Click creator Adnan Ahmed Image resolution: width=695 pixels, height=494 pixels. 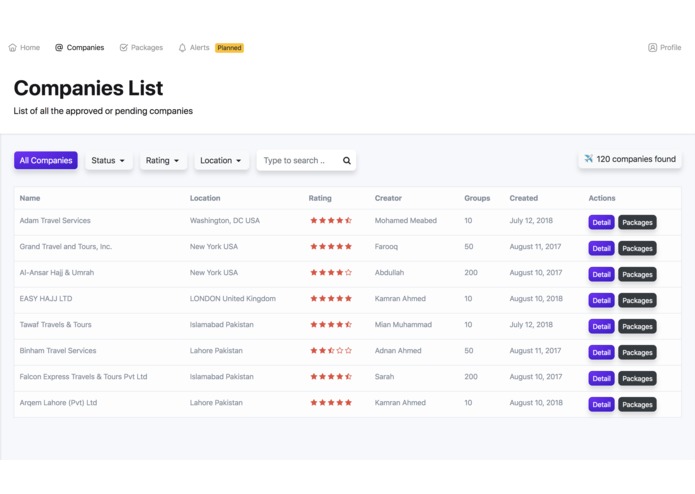[398, 350]
